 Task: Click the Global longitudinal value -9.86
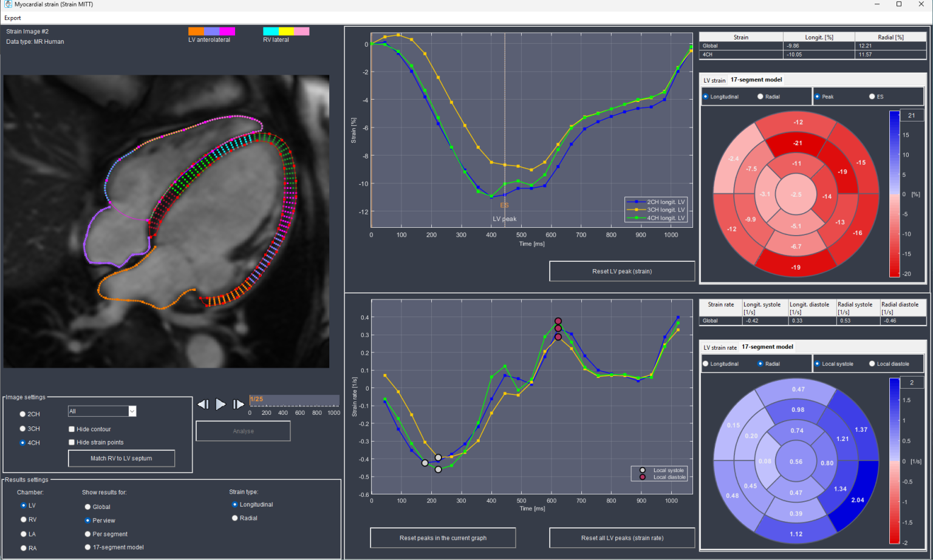(x=819, y=46)
